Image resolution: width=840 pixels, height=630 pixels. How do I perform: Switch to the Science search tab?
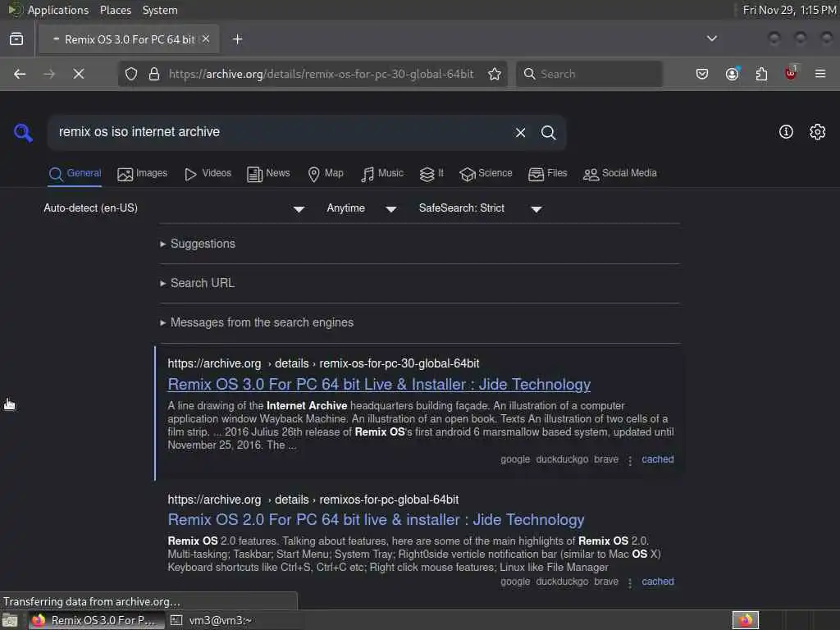tap(486, 174)
